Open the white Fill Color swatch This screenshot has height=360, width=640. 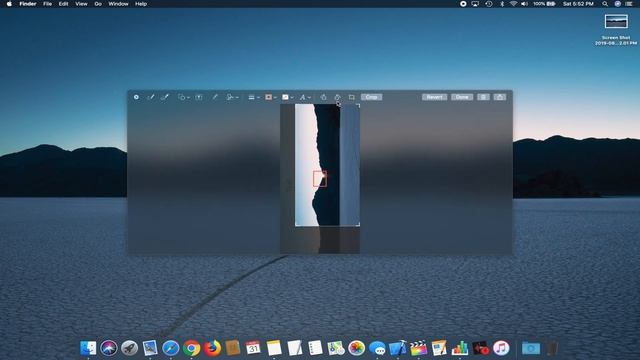click(x=287, y=97)
